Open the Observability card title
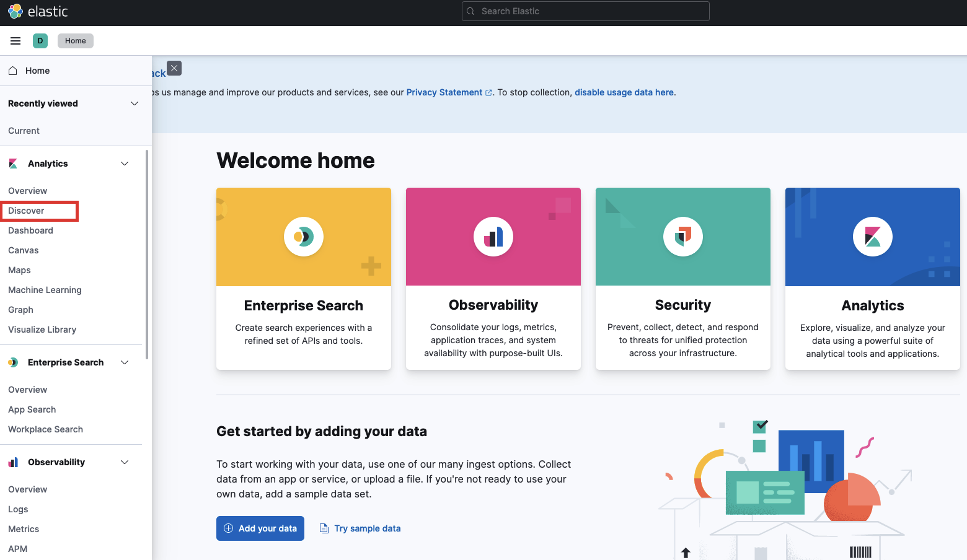The height and width of the screenshot is (560, 967). click(493, 305)
